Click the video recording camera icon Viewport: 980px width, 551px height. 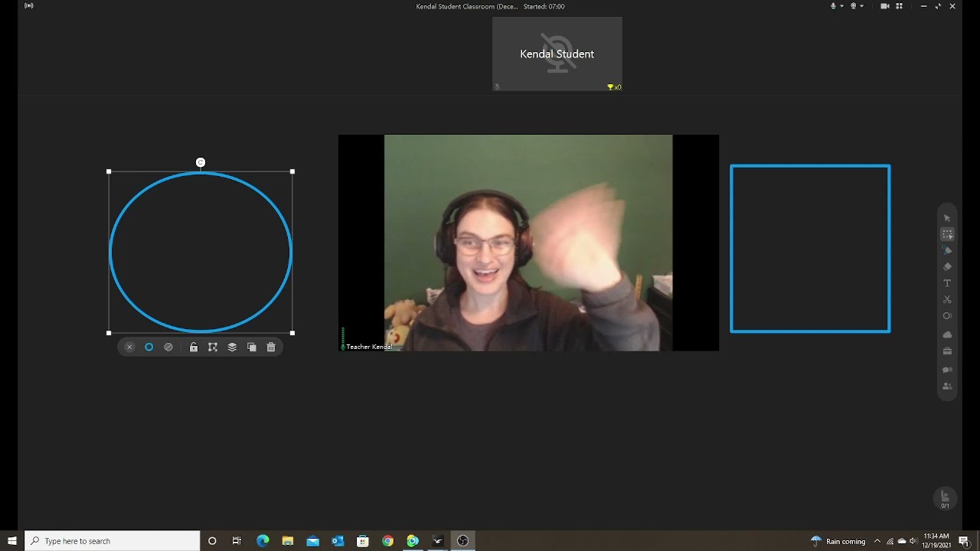pos(885,6)
